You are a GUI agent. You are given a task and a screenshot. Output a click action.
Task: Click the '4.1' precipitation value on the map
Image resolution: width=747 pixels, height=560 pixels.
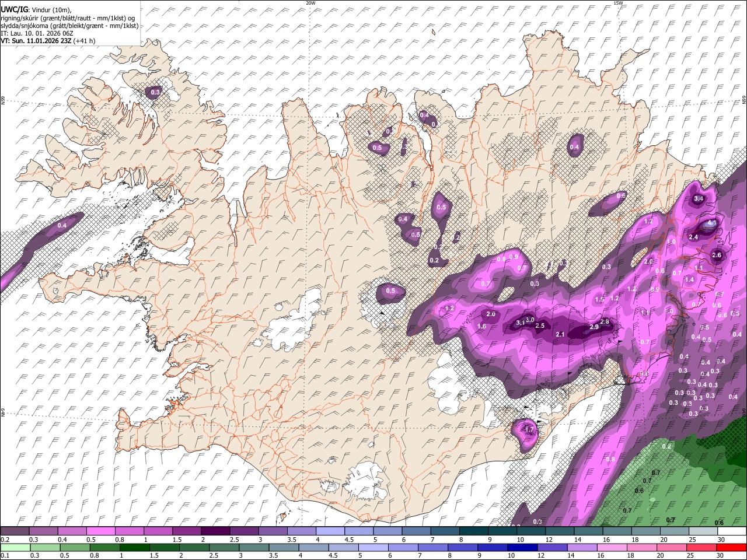[x=711, y=223]
